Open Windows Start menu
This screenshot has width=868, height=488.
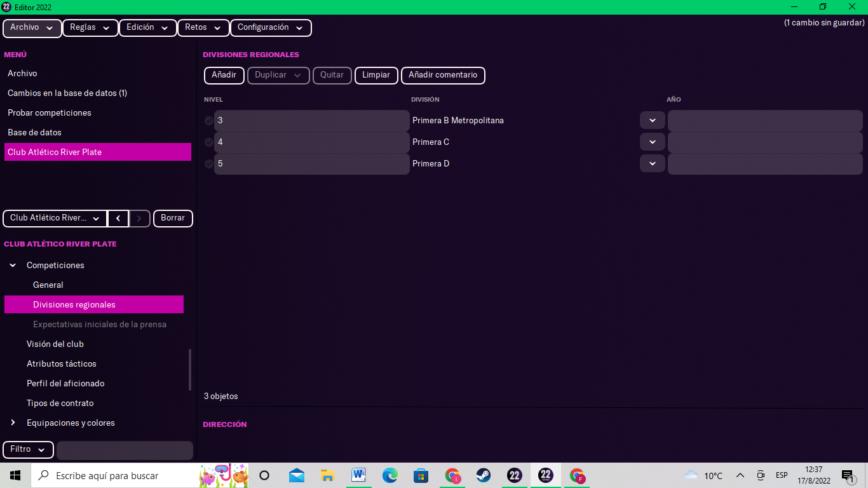click(x=15, y=475)
